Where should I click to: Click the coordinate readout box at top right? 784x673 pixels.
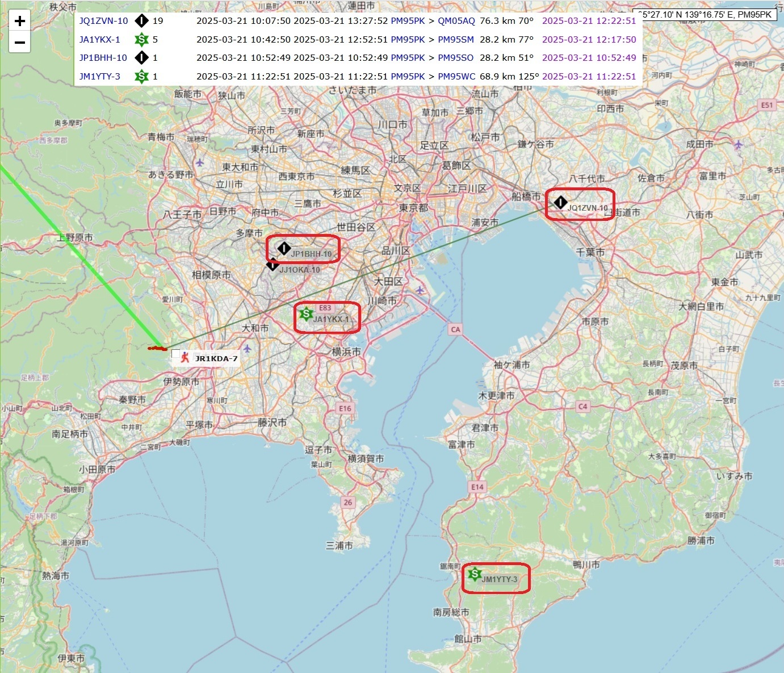click(x=704, y=15)
